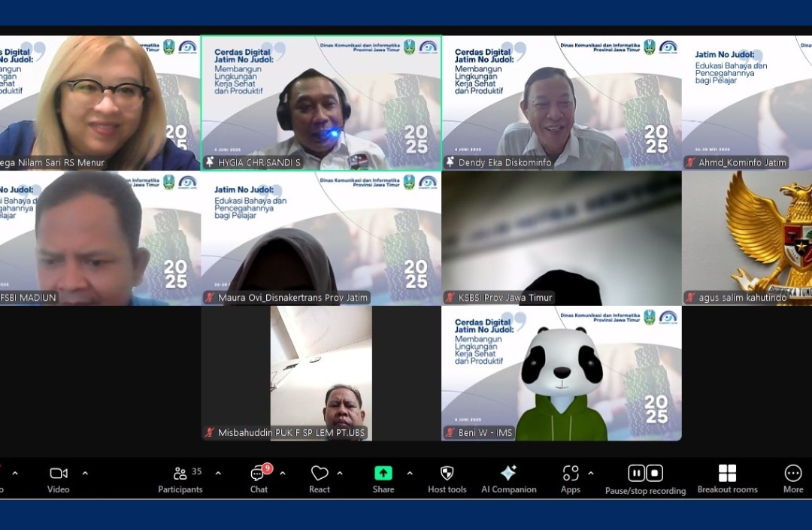The height and width of the screenshot is (530, 812).
Task: Expand the Video options chevron
Action: pyautogui.click(x=85, y=474)
